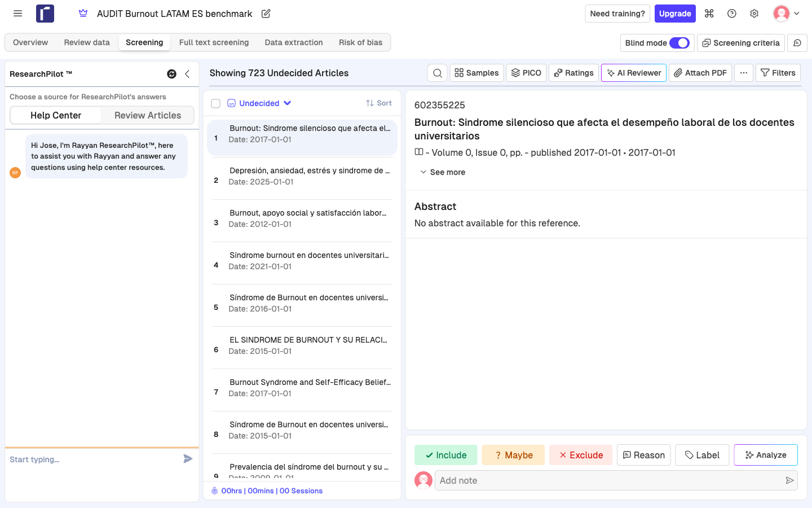Toggle Blind mode switch

(x=679, y=43)
